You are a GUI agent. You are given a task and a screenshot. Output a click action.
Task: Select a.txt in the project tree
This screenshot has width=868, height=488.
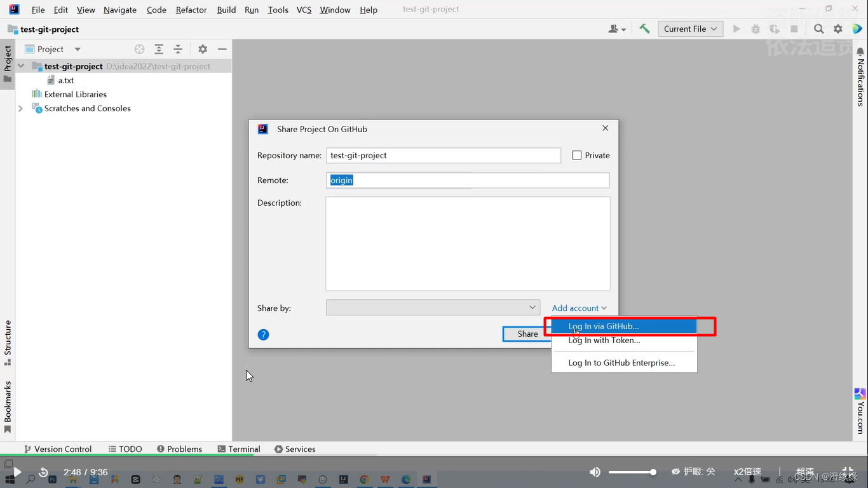[61, 80]
